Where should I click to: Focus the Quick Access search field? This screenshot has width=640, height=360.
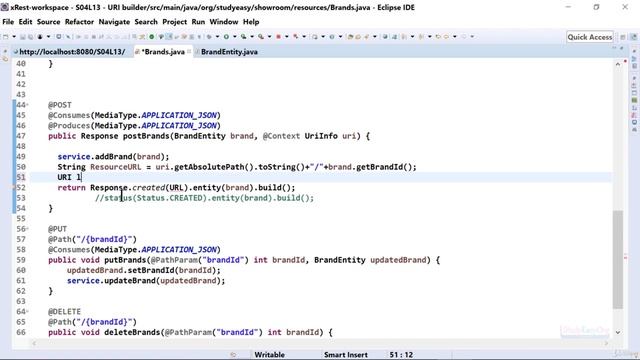(x=590, y=37)
